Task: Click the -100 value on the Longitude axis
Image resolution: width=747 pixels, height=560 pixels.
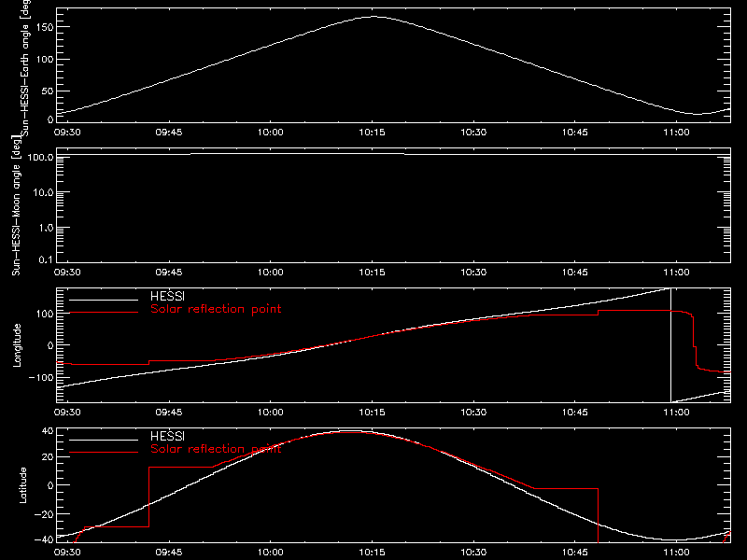Action: (40, 377)
